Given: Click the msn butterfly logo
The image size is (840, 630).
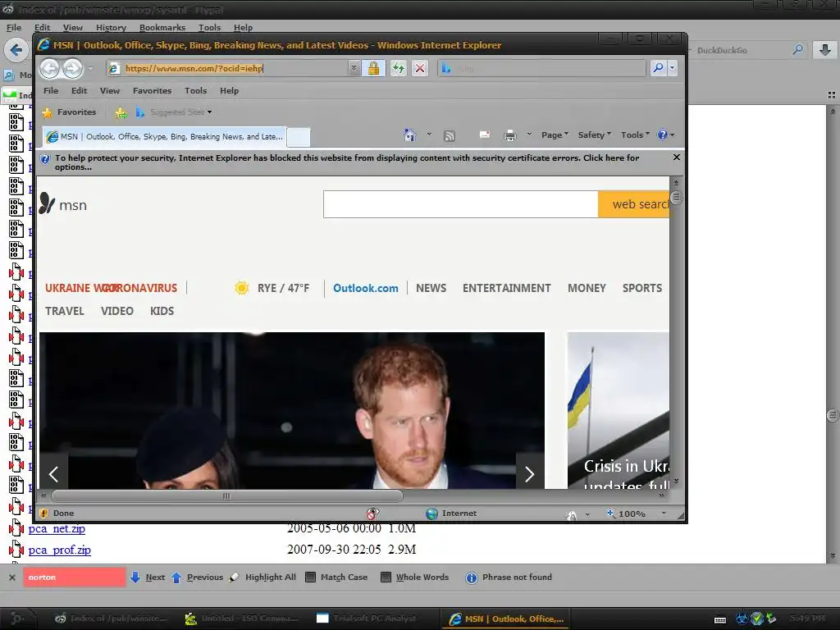Looking at the screenshot, I should pos(62,203).
